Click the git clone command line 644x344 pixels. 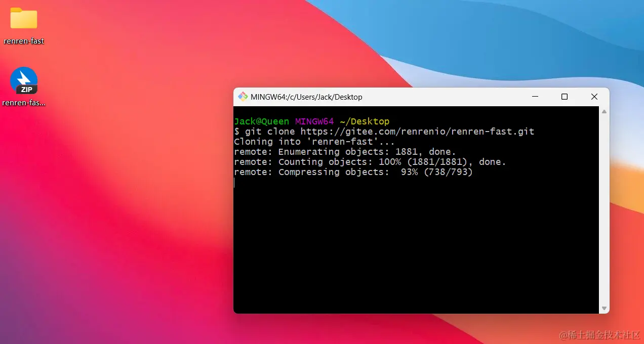tap(384, 132)
